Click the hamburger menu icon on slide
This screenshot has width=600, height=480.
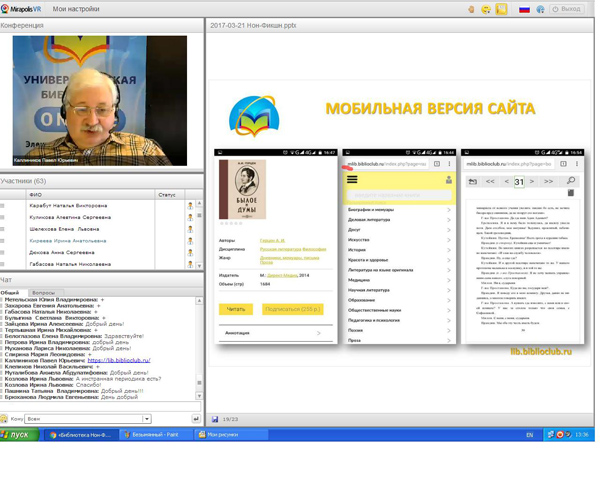352,179
